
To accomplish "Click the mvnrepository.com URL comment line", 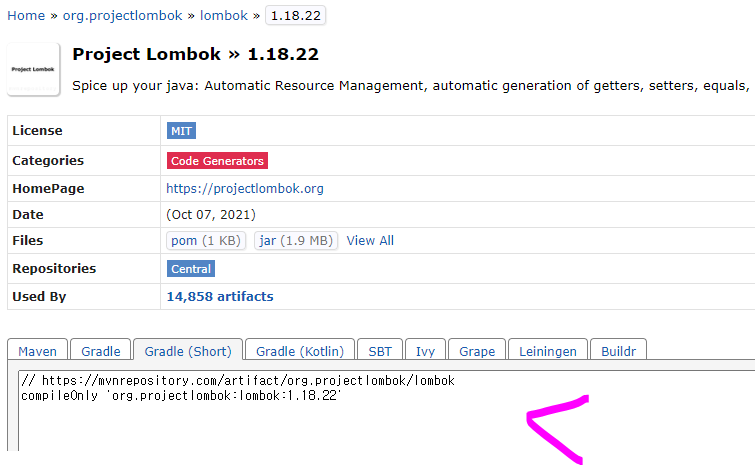I will [238, 381].
